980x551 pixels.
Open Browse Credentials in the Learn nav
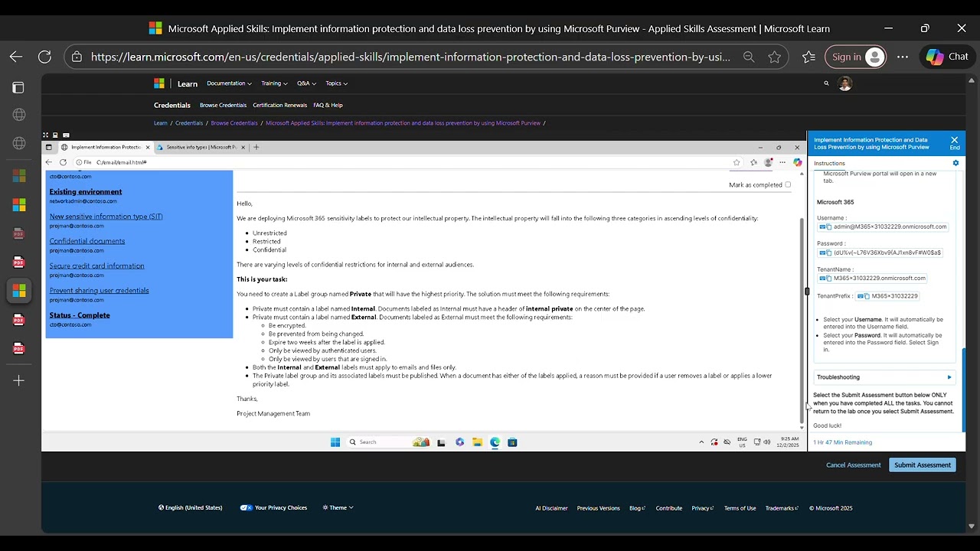coord(223,105)
